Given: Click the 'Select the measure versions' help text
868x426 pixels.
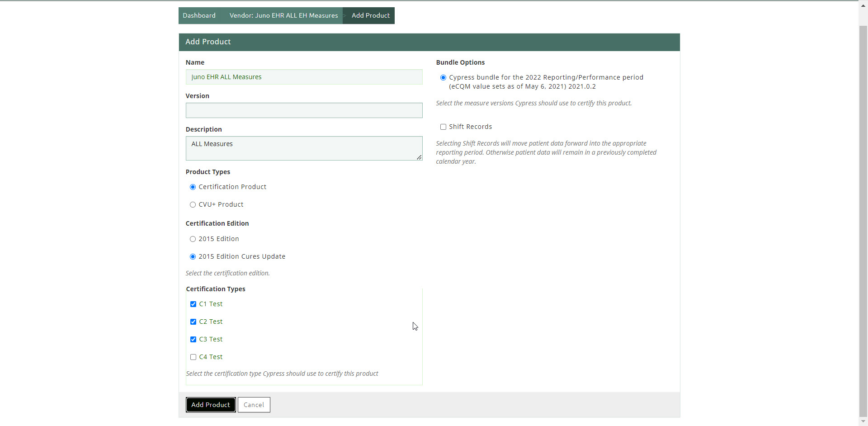Looking at the screenshot, I should pyautogui.click(x=534, y=103).
